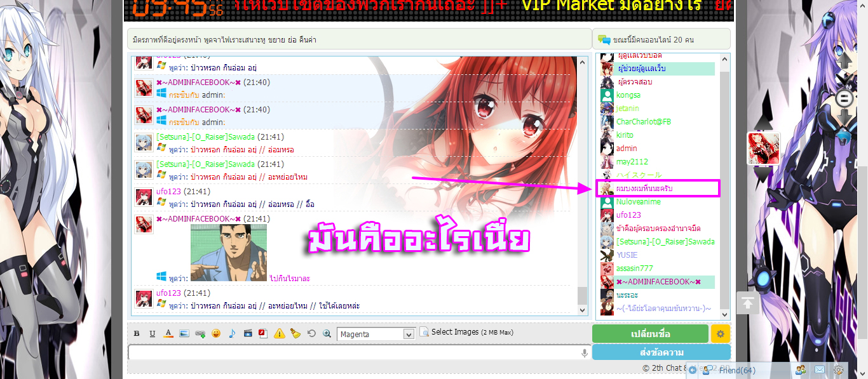Viewport: 868px width, 379px height.
Task: Click the user list scrollbar down arrow
Action: coord(724,314)
